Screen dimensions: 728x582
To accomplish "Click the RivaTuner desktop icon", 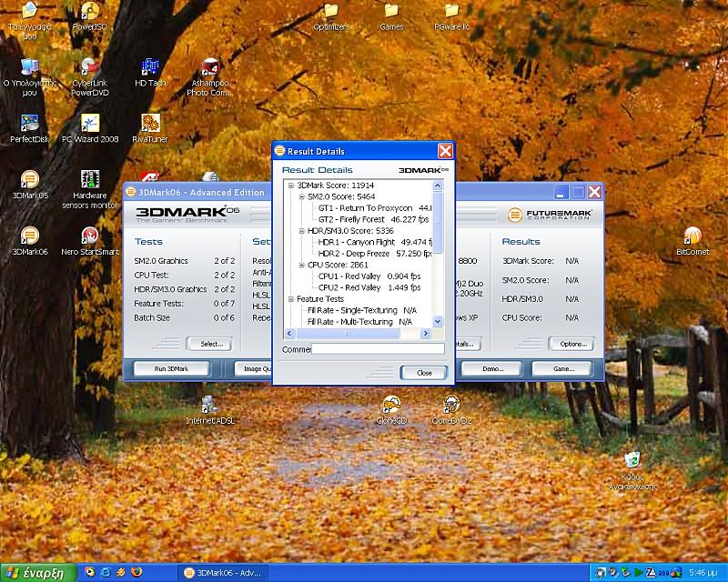I will point(150,128).
